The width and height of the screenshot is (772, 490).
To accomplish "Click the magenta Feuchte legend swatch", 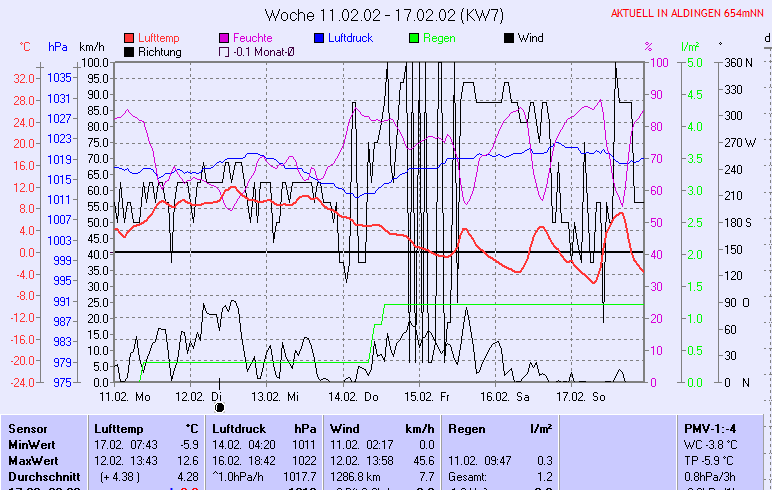I will coord(224,38).
